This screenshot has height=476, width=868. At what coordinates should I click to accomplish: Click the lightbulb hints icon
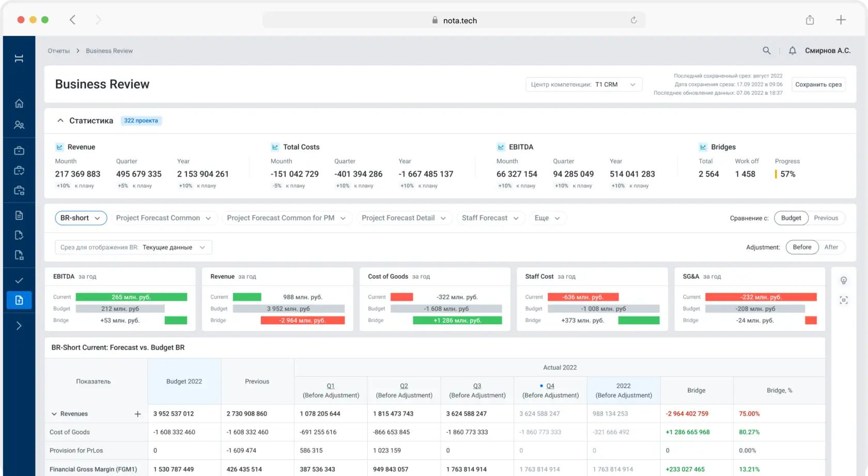pos(844,280)
